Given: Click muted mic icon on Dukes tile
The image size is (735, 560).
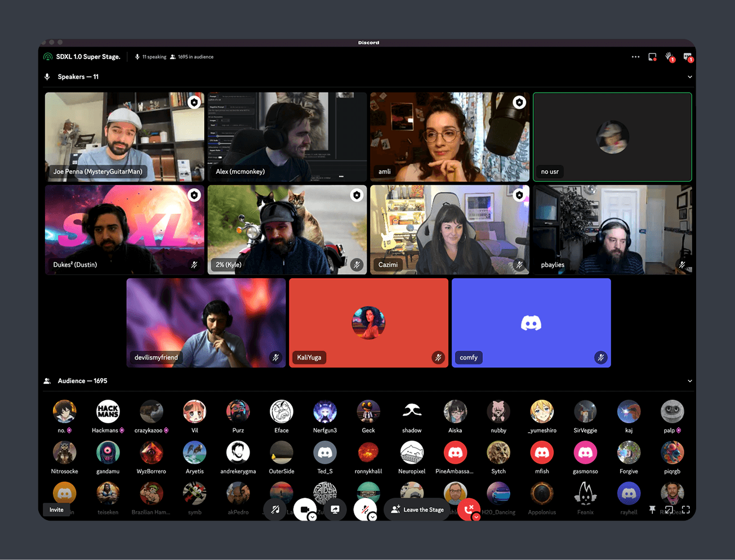Looking at the screenshot, I should click(x=194, y=265).
